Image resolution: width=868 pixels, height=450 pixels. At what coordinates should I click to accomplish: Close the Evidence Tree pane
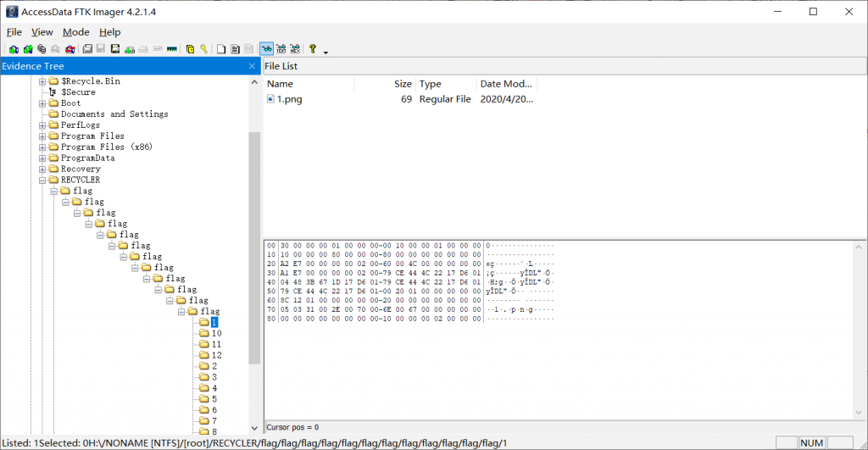[252, 66]
